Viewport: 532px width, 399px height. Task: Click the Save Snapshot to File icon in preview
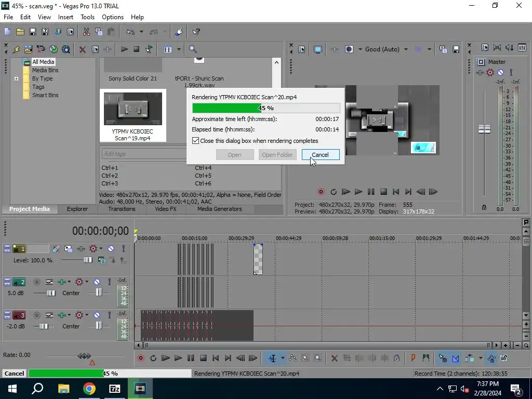[456, 49]
